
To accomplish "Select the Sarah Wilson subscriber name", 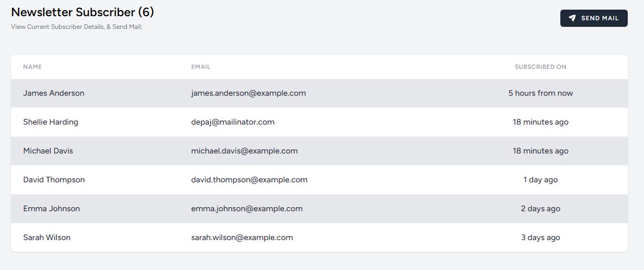I will [47, 238].
